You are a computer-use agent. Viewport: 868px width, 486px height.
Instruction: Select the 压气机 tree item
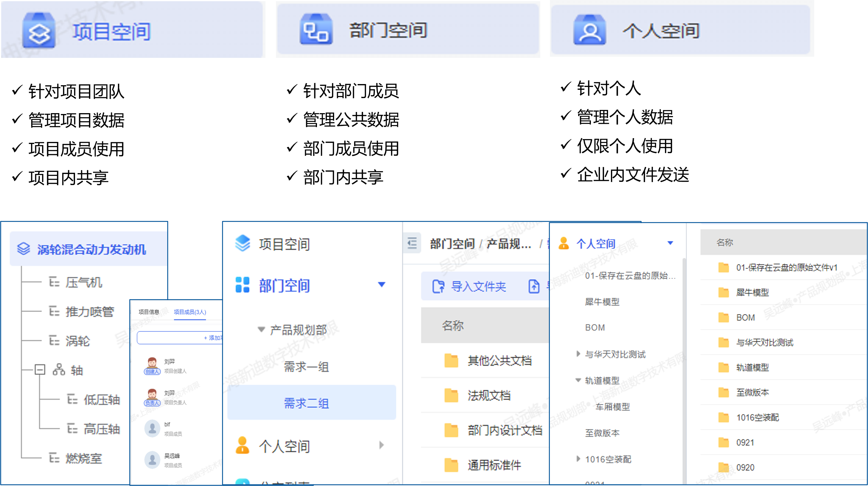pyautogui.click(x=83, y=282)
